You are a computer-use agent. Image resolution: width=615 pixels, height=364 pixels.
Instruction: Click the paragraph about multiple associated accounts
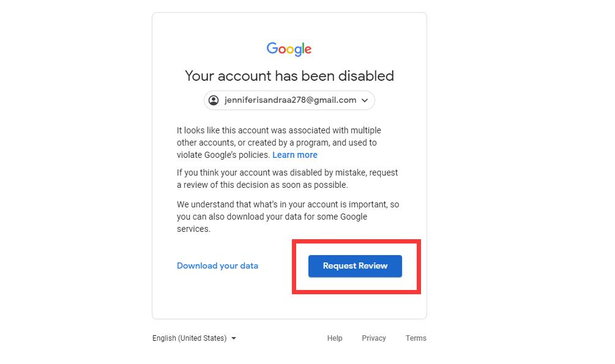278,142
